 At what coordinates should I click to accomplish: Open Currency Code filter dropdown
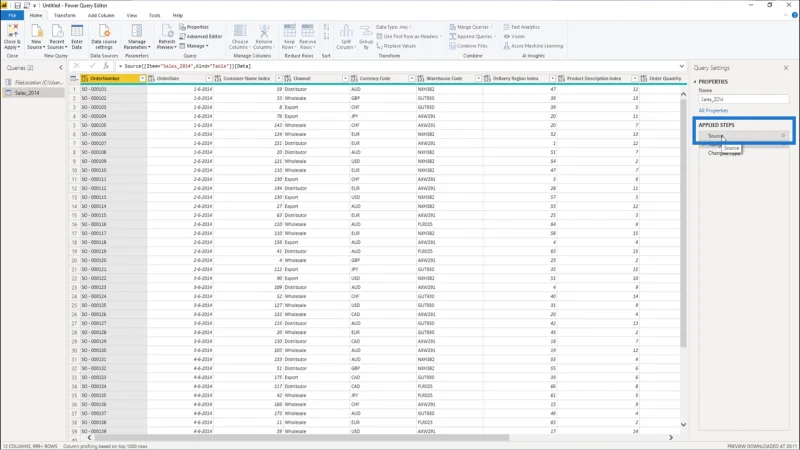pyautogui.click(x=412, y=79)
